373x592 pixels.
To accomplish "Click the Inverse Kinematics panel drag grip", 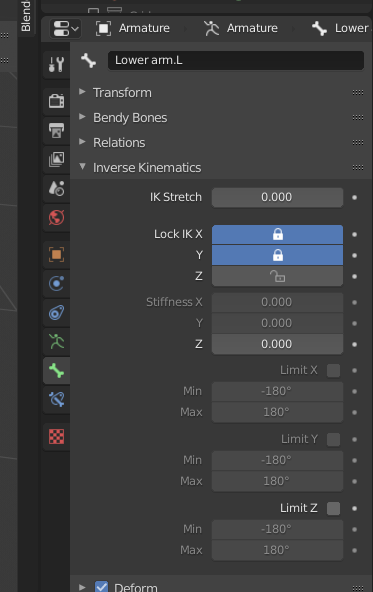I will tap(358, 167).
